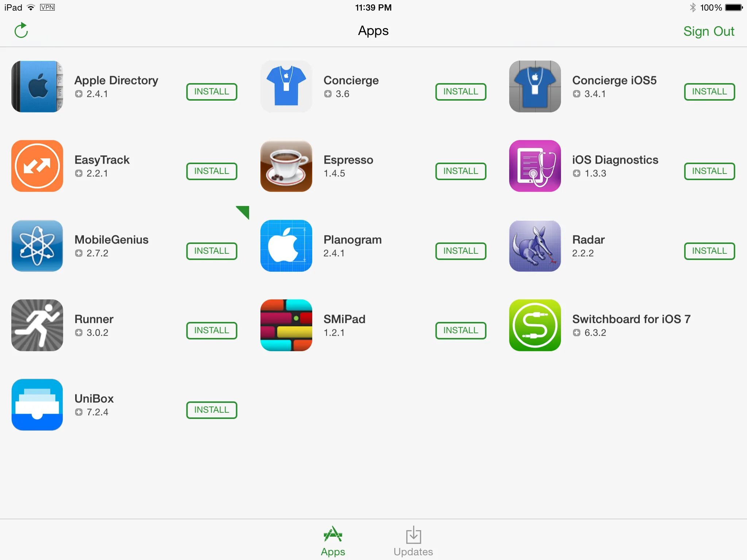This screenshot has height=560, width=747.
Task: Select the Runner running man icon
Action: click(37, 325)
